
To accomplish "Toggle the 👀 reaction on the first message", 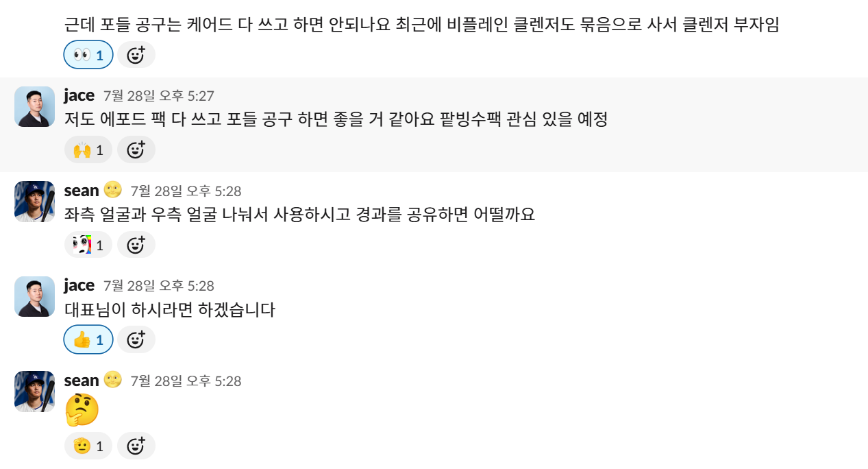I will 88,54.
